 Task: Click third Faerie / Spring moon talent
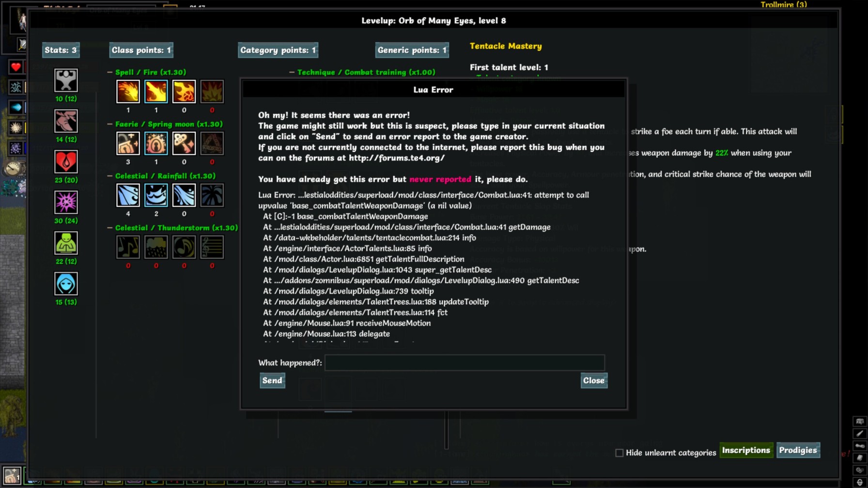(x=184, y=143)
